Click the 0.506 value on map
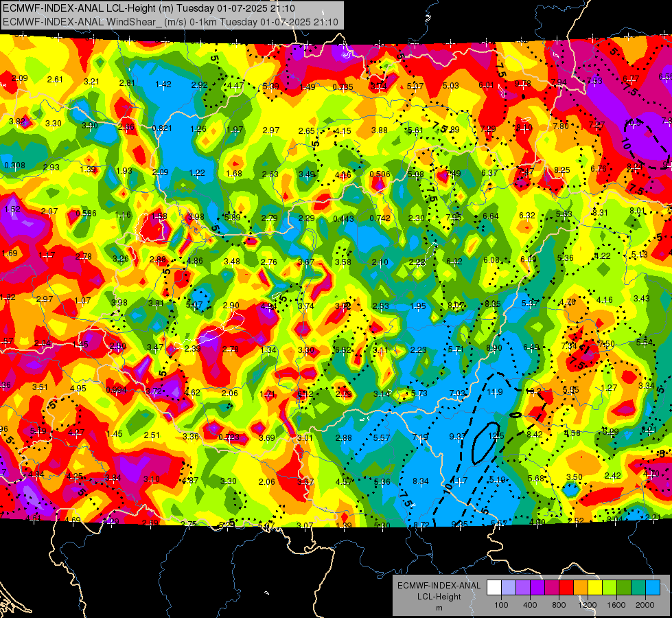The width and height of the screenshot is (672, 618). pos(380,174)
